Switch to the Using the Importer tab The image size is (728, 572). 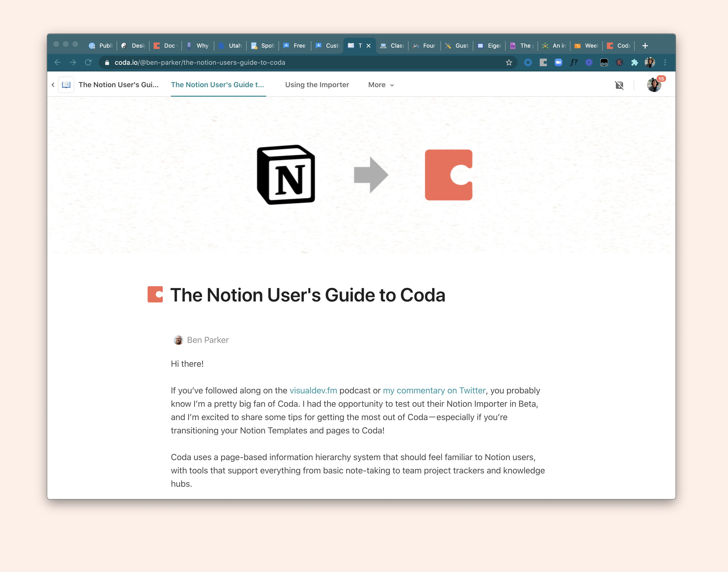pyautogui.click(x=317, y=85)
